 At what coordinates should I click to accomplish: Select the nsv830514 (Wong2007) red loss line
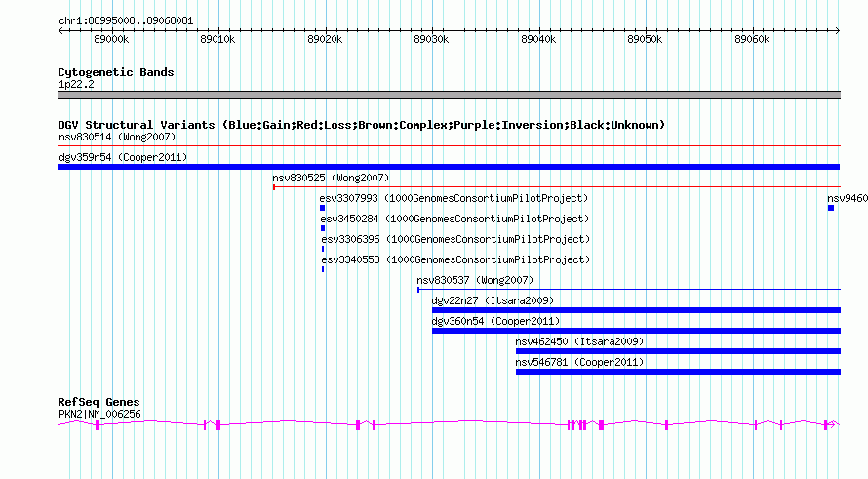tap(449, 145)
